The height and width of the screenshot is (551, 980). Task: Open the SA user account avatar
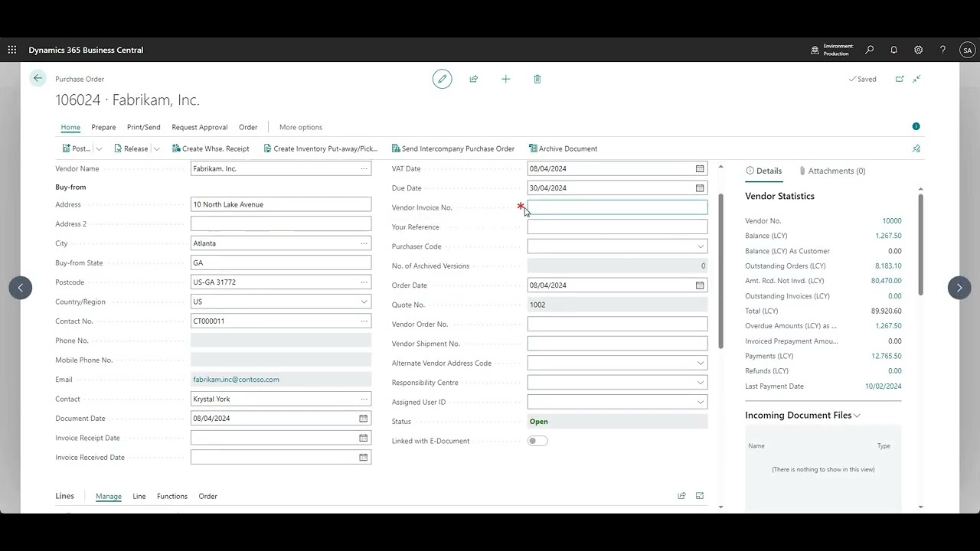pos(968,51)
